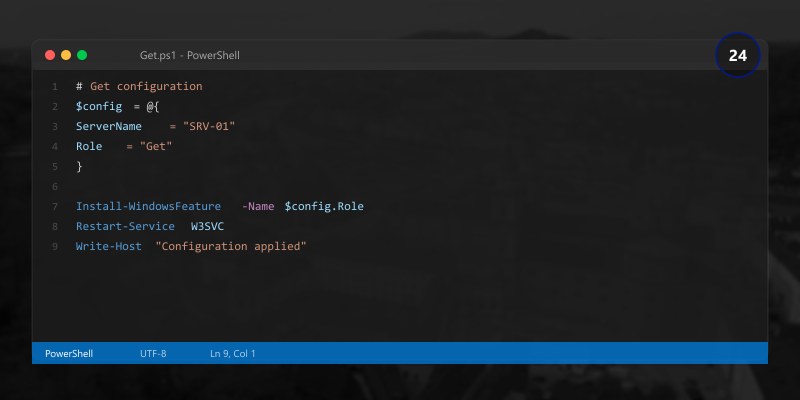The width and height of the screenshot is (800, 400).
Task: Click the red close window dot
Action: [50, 55]
